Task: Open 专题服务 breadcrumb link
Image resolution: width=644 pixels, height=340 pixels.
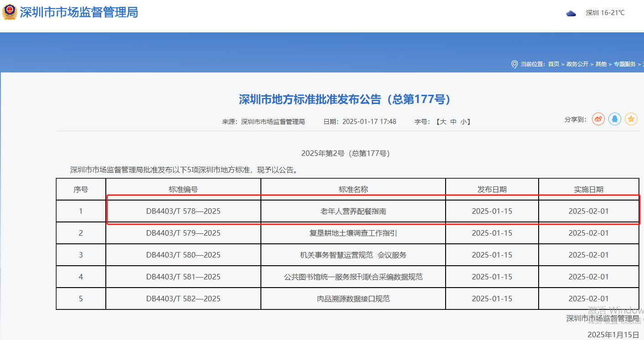Action: point(624,64)
